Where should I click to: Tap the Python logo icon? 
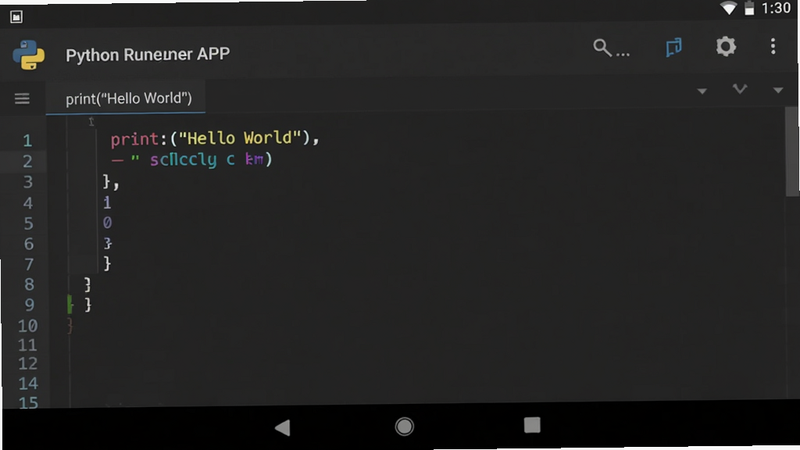click(29, 55)
